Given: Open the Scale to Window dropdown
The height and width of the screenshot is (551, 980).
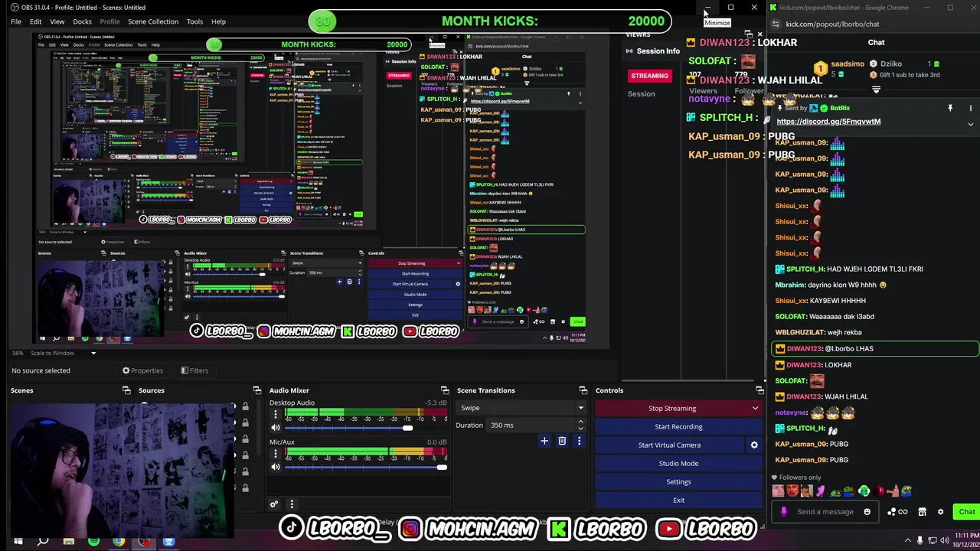Looking at the screenshot, I should pyautogui.click(x=64, y=353).
